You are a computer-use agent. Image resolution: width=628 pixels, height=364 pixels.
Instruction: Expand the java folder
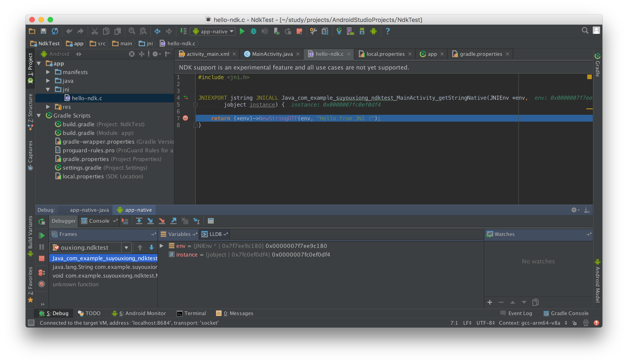48,81
